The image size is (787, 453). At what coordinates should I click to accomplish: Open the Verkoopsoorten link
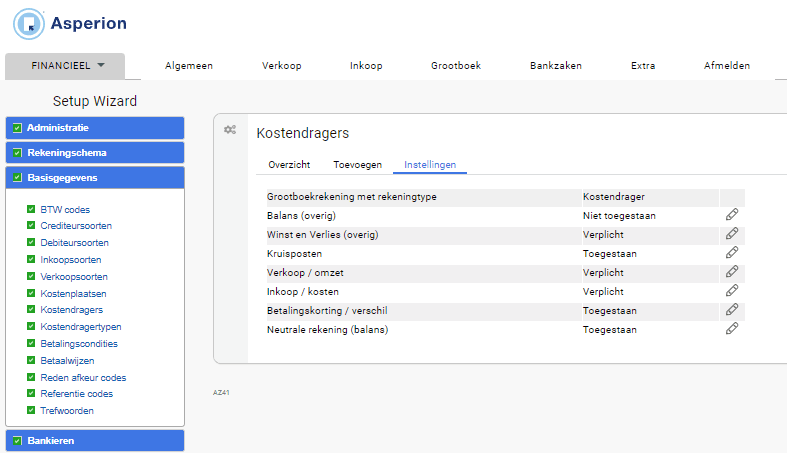coord(74,277)
